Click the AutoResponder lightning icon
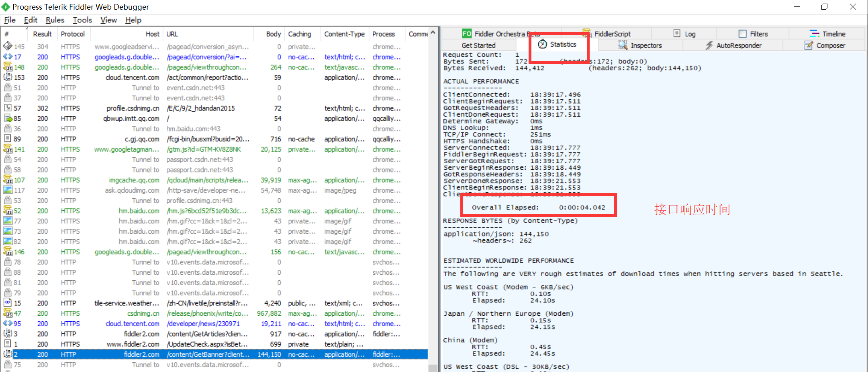This screenshot has width=868, height=372. pos(709,45)
